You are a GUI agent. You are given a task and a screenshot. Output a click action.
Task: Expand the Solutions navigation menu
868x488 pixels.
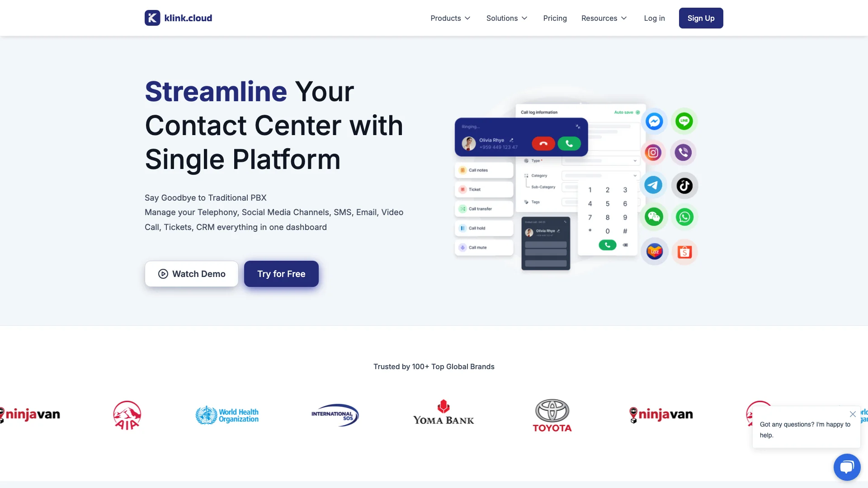coord(505,18)
